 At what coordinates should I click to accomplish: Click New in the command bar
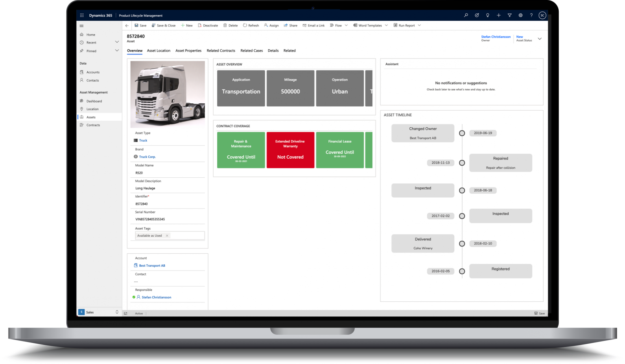point(187,26)
